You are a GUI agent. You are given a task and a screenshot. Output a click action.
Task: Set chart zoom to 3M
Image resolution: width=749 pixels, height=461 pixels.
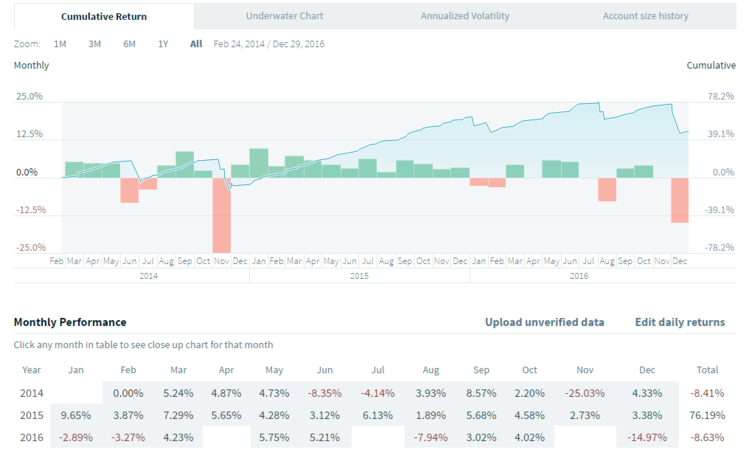(94, 44)
